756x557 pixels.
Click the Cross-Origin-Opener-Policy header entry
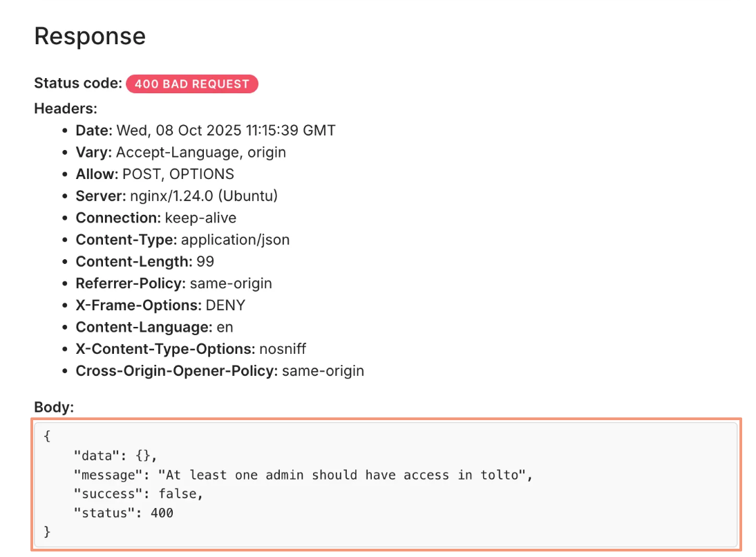coord(220,371)
